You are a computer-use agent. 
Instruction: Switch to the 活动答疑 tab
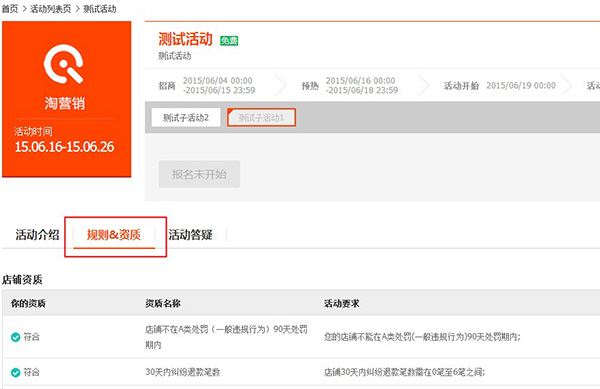coord(190,234)
